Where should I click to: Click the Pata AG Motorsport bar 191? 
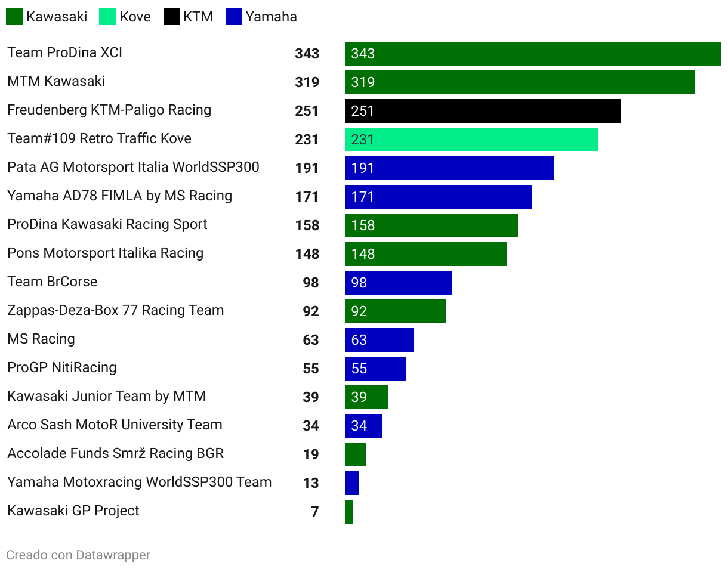click(449, 168)
